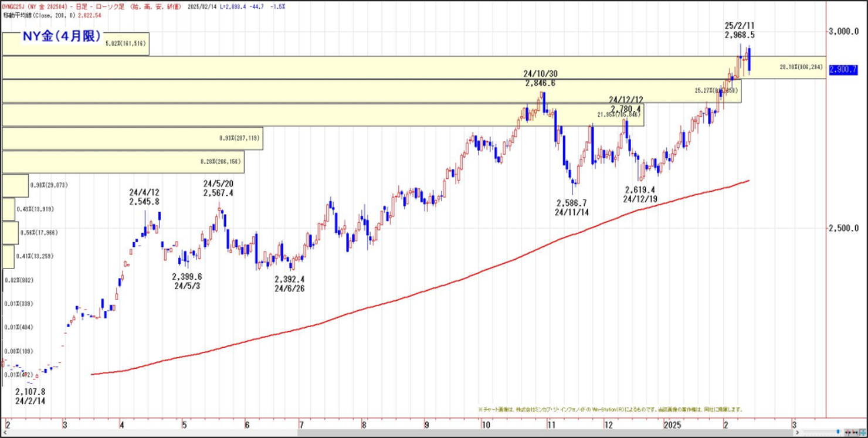Click the 3,000.0 price axis label
This screenshot has height=438, width=868.
(x=842, y=31)
